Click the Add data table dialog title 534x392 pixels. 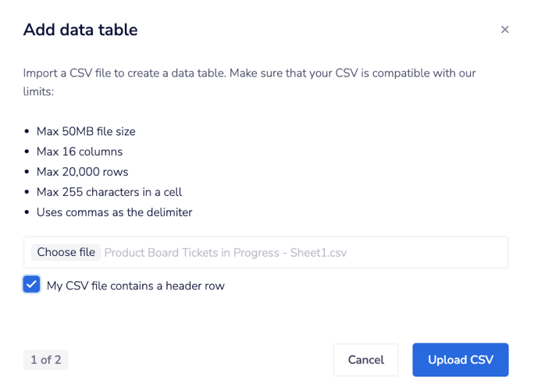tap(80, 29)
